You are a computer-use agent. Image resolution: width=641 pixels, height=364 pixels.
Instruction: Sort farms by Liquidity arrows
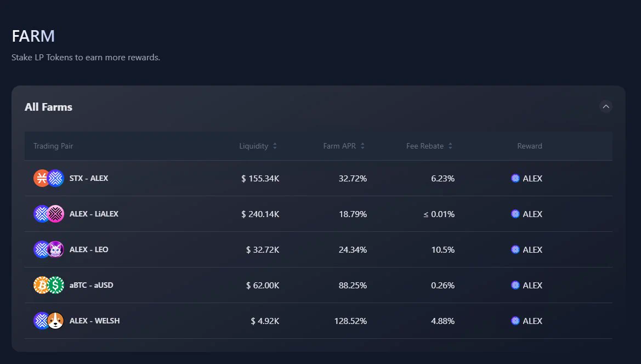point(275,146)
